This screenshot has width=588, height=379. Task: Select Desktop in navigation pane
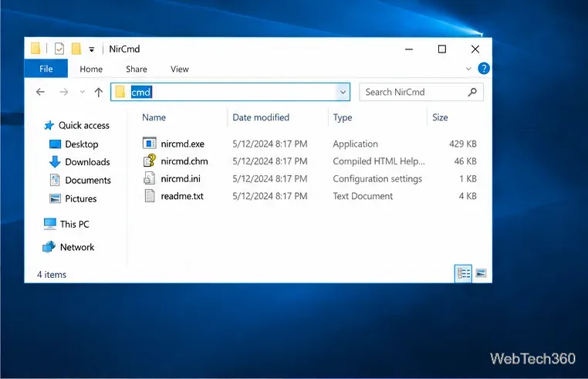pyautogui.click(x=82, y=144)
